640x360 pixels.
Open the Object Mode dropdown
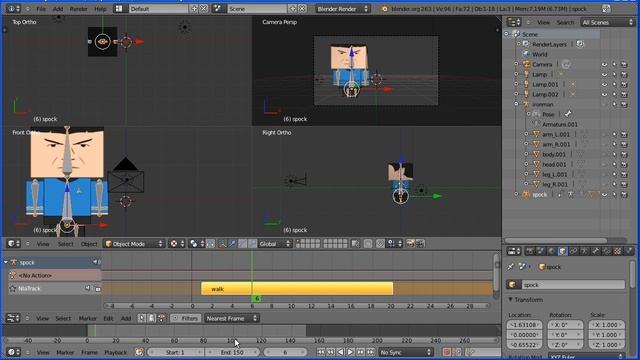(133, 244)
